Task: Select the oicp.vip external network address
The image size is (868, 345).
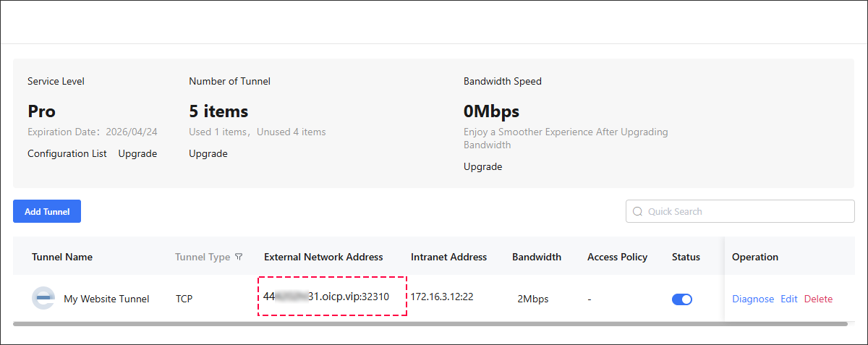Action: 326,297
